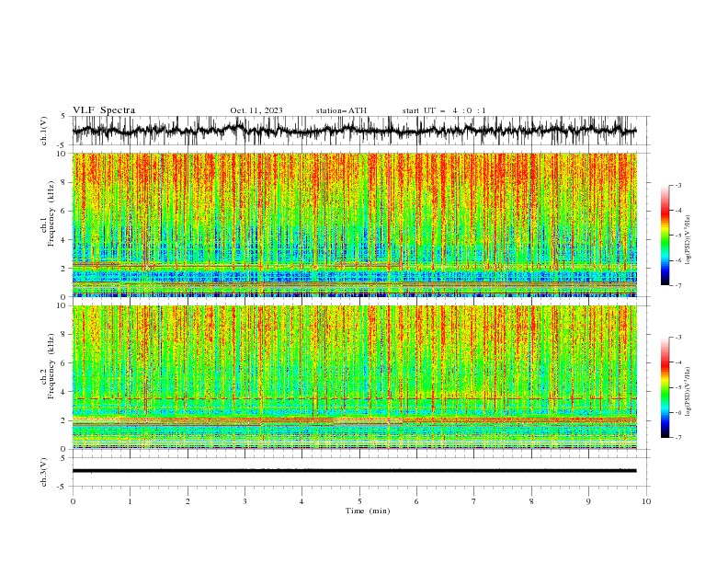Click the "5" voltage tick on ch.1(V) axis
The width and height of the screenshot is (728, 563).
click(63, 117)
